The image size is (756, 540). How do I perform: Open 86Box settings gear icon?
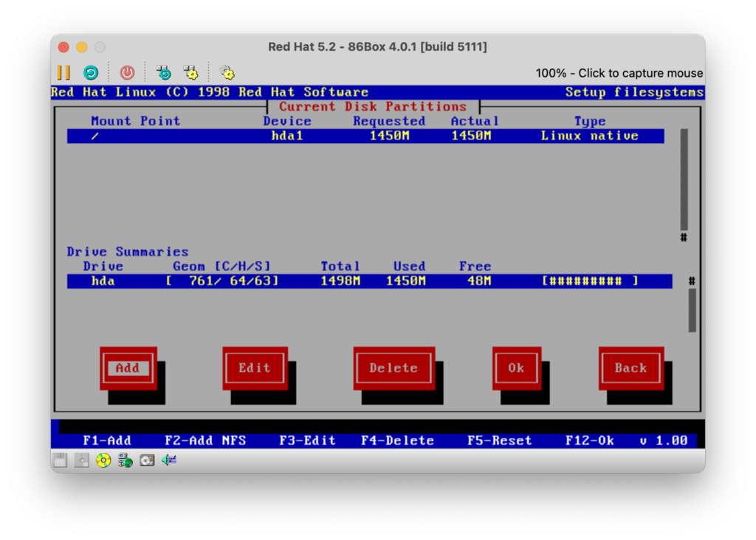[x=227, y=73]
